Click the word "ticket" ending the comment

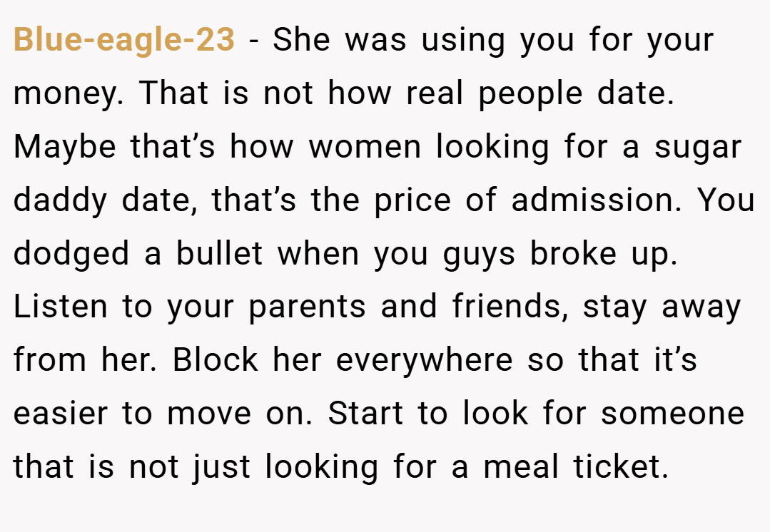(x=621, y=466)
